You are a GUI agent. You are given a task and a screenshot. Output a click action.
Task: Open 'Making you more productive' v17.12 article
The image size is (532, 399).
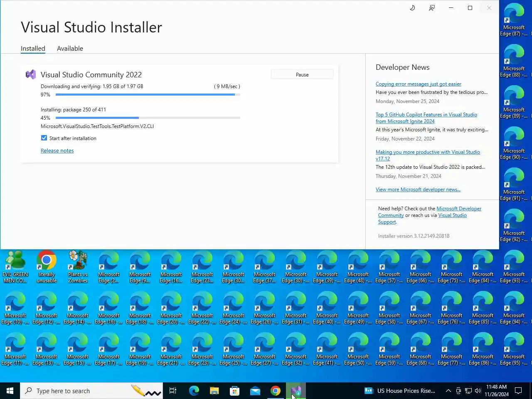coord(428,155)
